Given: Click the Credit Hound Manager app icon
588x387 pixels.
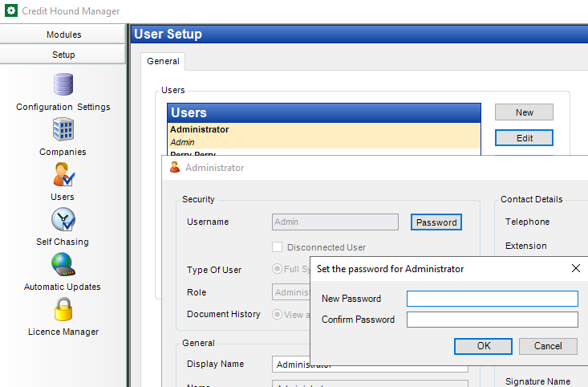Looking at the screenshot, I should click(11, 10).
